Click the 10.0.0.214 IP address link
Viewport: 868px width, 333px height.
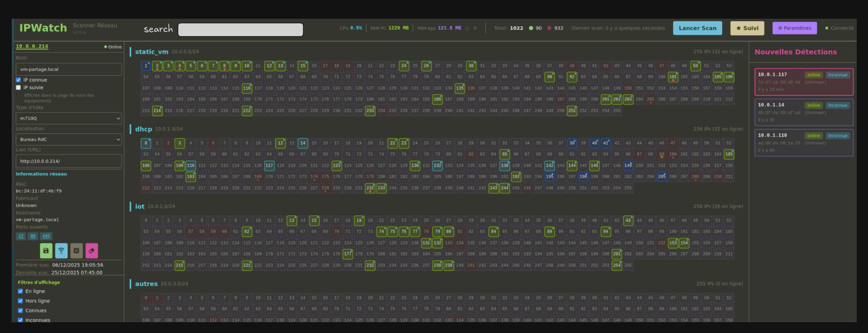(32, 46)
